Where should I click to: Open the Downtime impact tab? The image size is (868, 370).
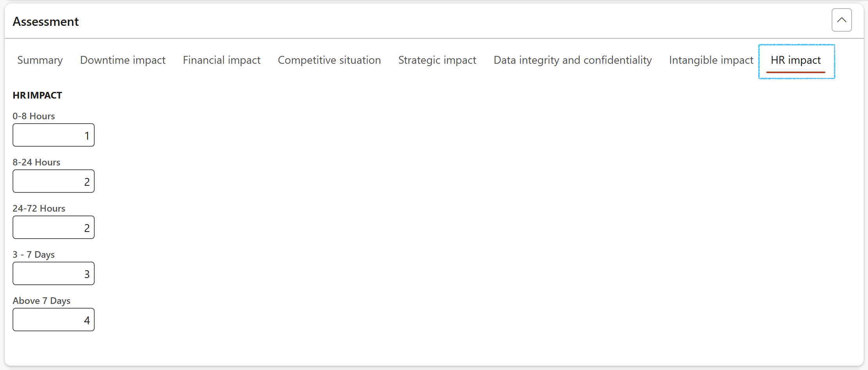[123, 60]
